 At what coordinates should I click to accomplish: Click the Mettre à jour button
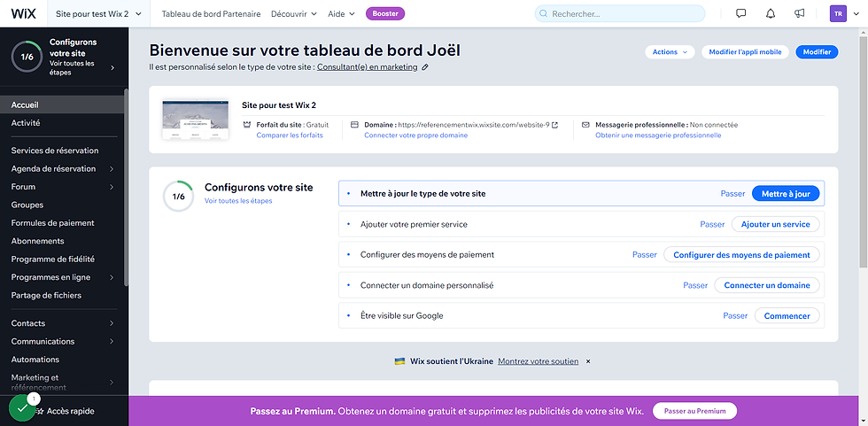point(786,194)
